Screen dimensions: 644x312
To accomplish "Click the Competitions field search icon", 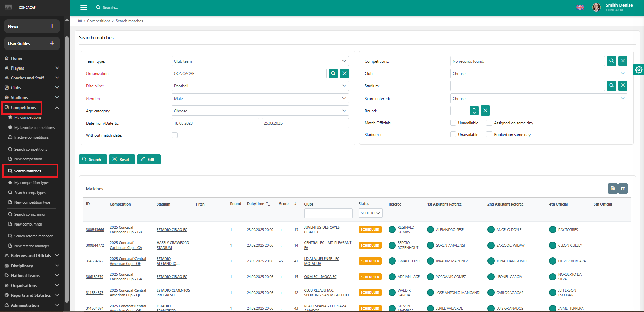I will pos(611,61).
